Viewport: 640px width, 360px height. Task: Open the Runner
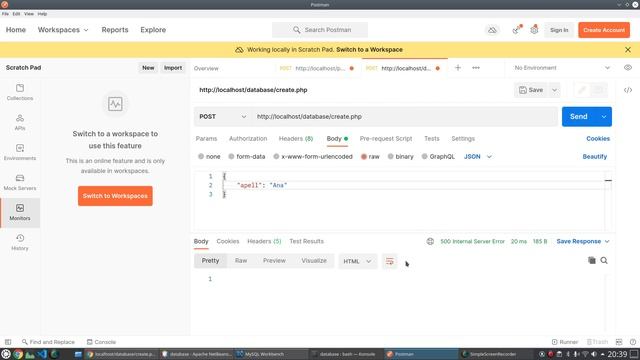click(565, 342)
